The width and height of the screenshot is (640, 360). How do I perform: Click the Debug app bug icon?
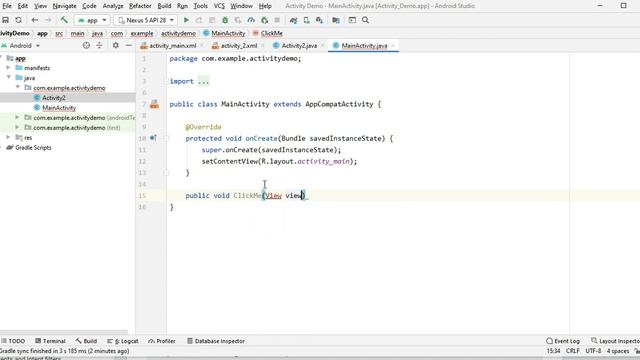click(x=225, y=20)
